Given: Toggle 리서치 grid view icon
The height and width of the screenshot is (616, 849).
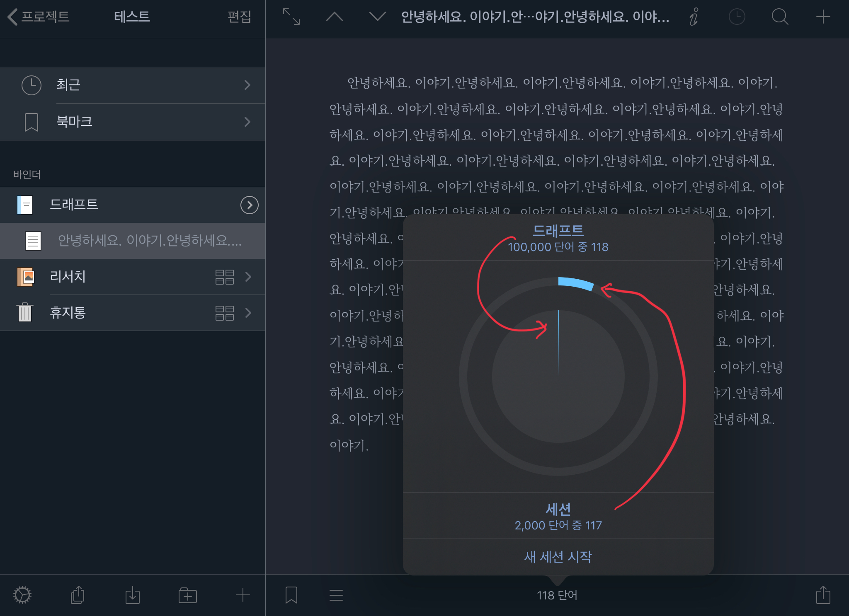Looking at the screenshot, I should [x=225, y=277].
